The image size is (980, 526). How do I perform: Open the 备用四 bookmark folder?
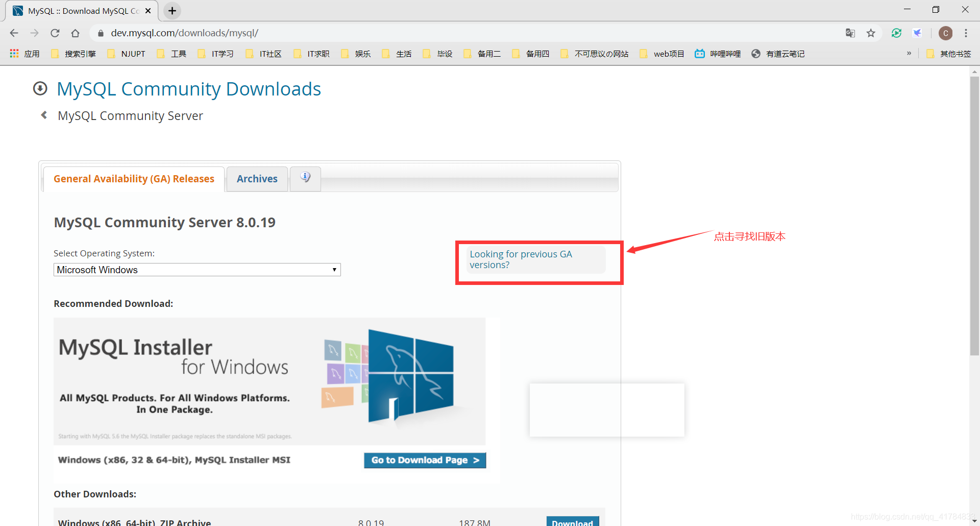pos(530,54)
